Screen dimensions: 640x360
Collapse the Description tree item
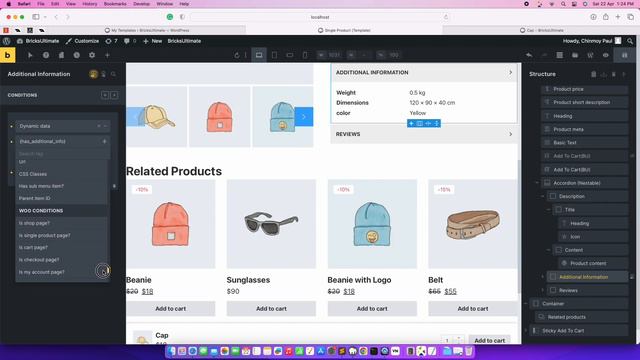click(x=543, y=196)
